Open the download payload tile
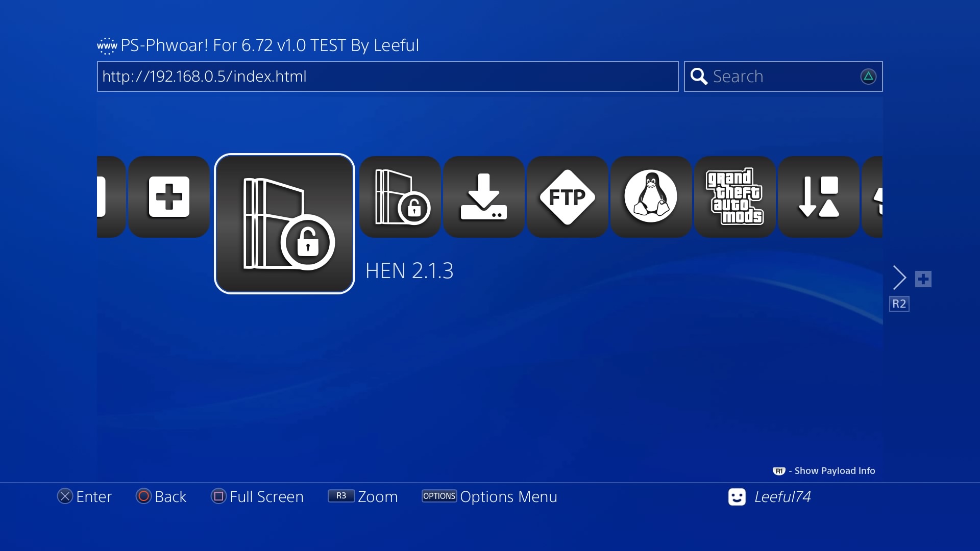Image resolution: width=980 pixels, height=551 pixels. click(484, 197)
